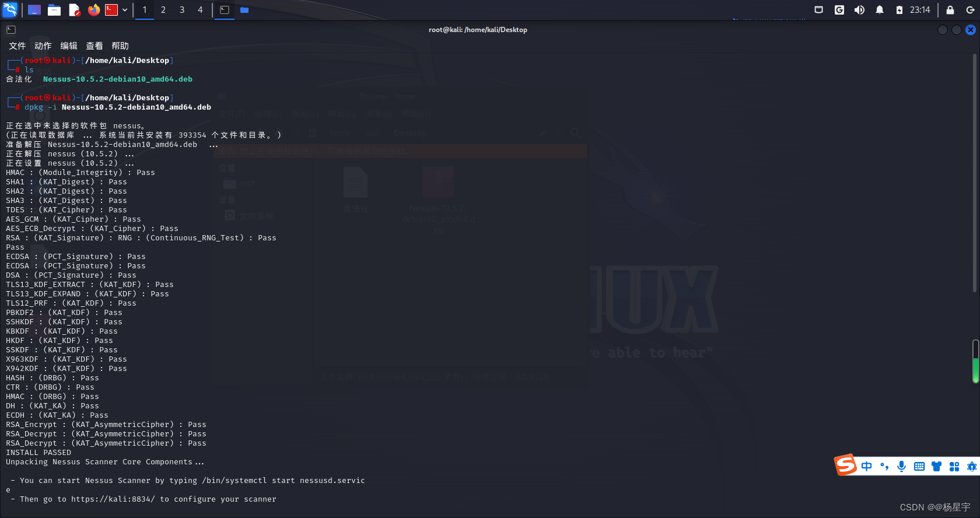The image size is (980, 518).
Task: Switch to workspace 4
Action: (201, 10)
